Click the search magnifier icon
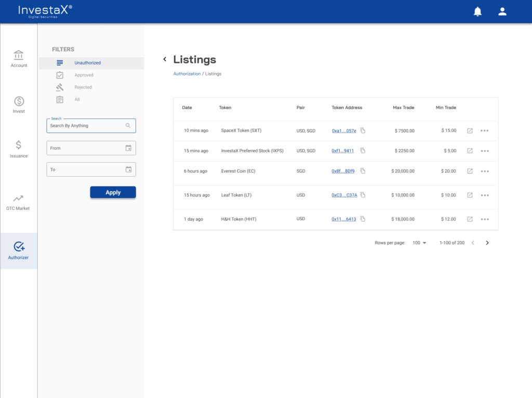Image resolution: width=532 pixels, height=398 pixels. [x=128, y=126]
